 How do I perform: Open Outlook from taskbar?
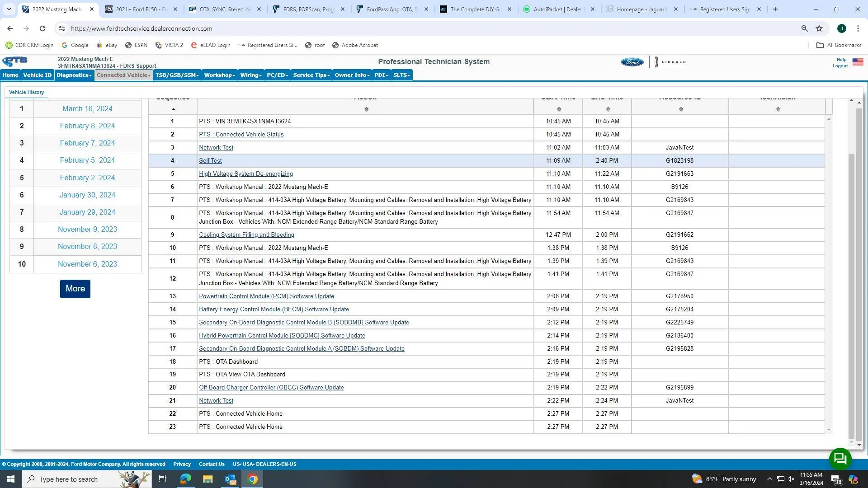pyautogui.click(x=230, y=479)
